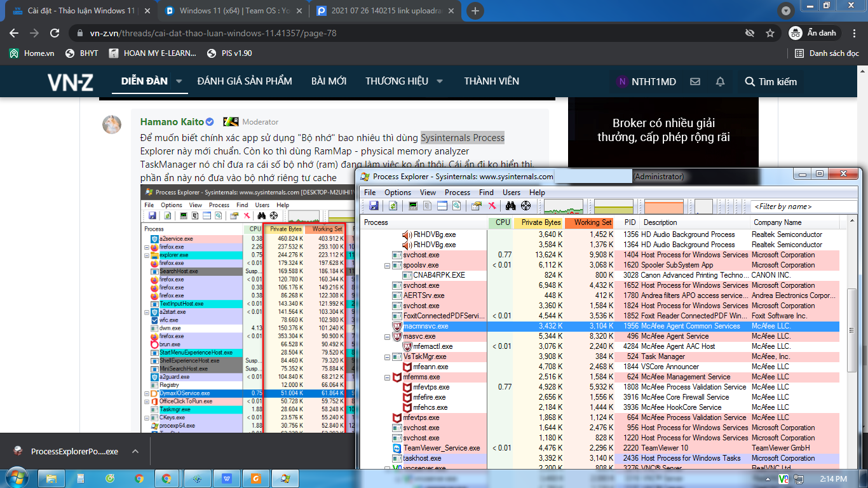Open the Process menu in Process Explorer

pyautogui.click(x=458, y=193)
